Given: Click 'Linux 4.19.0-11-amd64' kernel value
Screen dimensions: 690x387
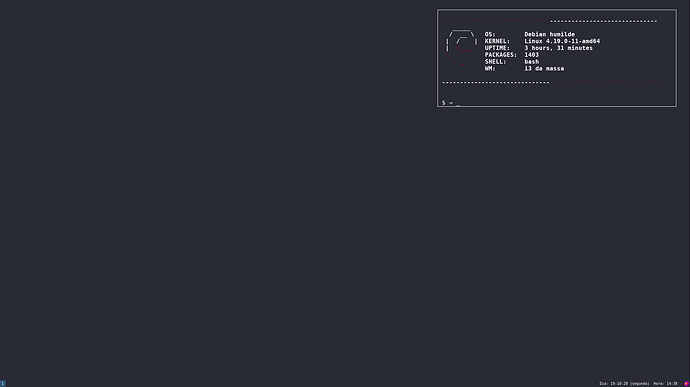Looking at the screenshot, I should [562, 41].
